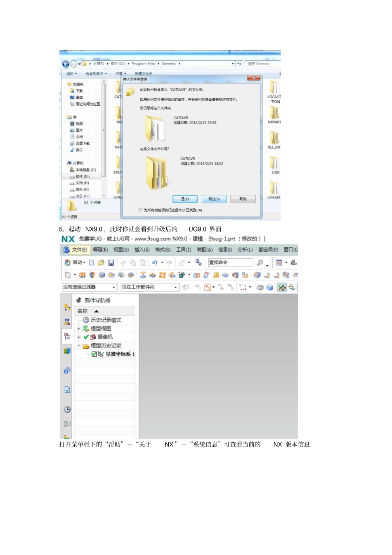The image size is (392, 555).
Task: Click the pin icon beside 部件导航器
Action: [79, 300]
